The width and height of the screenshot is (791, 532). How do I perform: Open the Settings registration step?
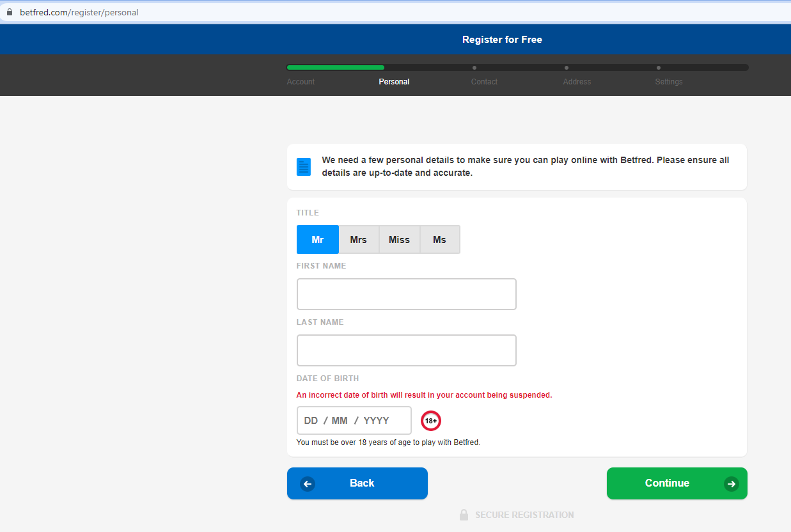tap(669, 82)
